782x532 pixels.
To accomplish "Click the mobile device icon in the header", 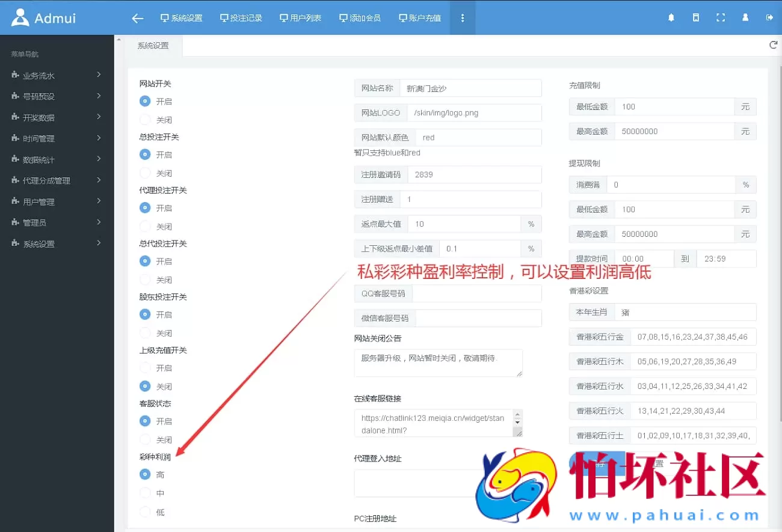I will coord(695,17).
